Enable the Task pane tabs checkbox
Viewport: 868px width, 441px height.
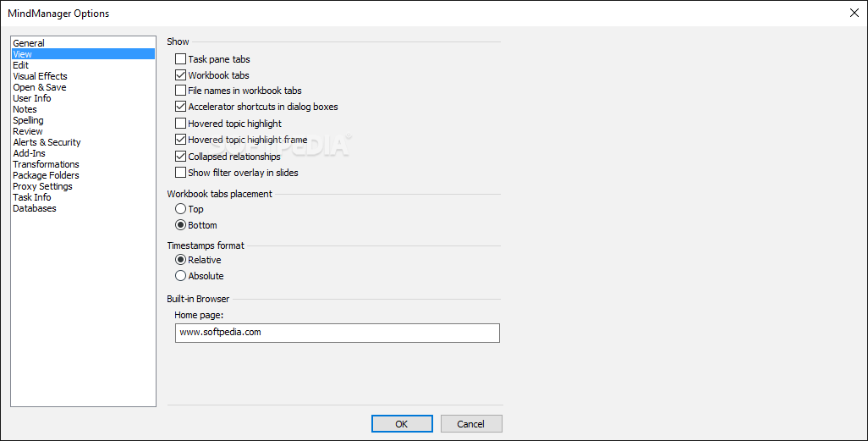pos(180,58)
